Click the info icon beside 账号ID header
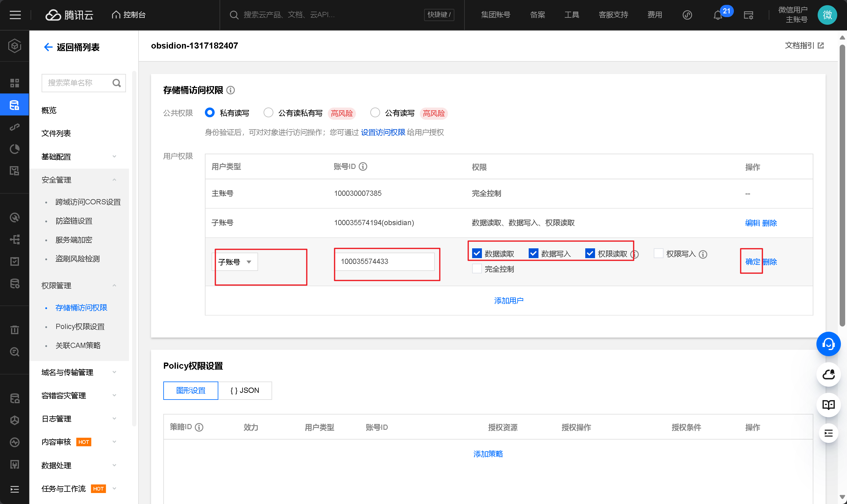 coord(363,166)
